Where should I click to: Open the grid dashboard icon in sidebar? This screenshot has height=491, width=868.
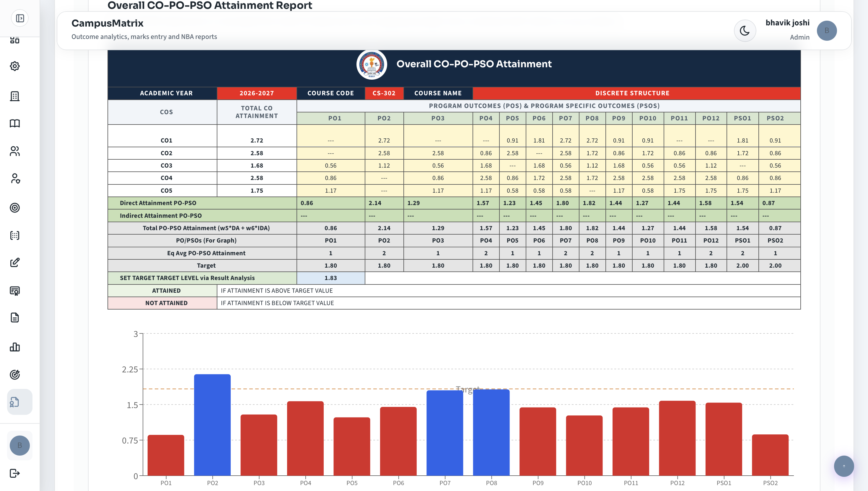pos(15,40)
